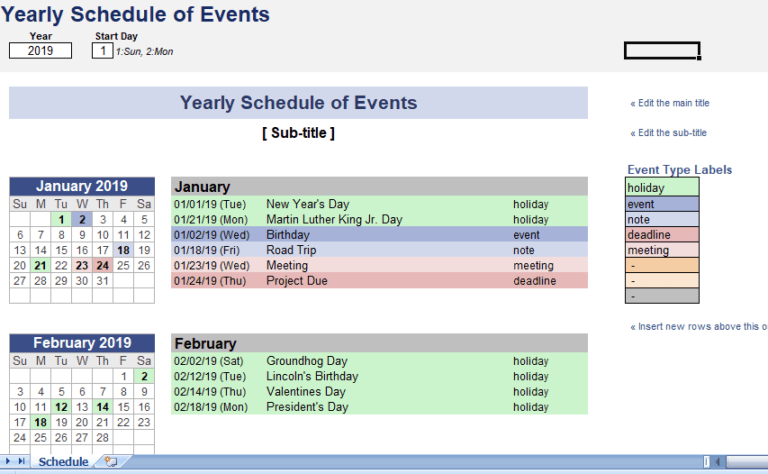Click January calendar day 18
768x474 pixels.
tap(123, 250)
